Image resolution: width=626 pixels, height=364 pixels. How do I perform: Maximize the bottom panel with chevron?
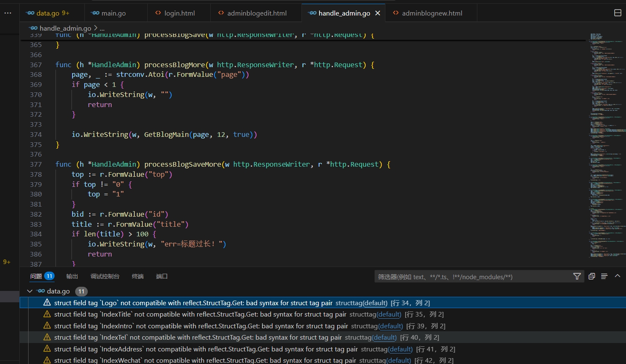[617, 276]
